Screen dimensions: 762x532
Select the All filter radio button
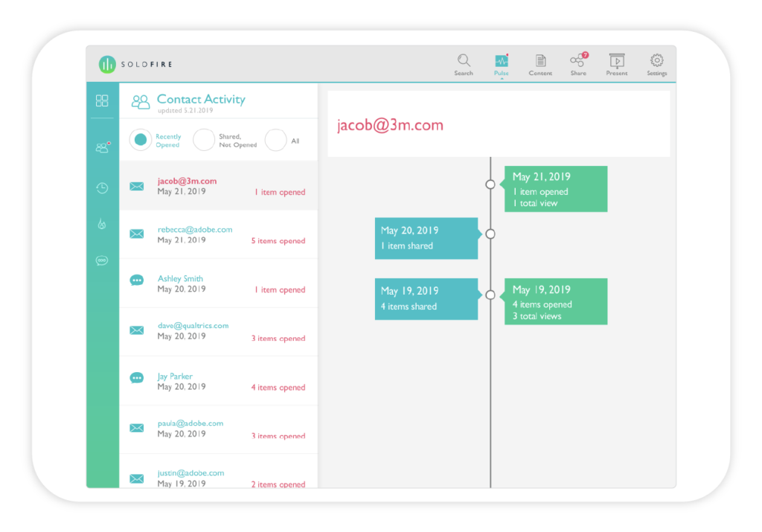point(275,140)
